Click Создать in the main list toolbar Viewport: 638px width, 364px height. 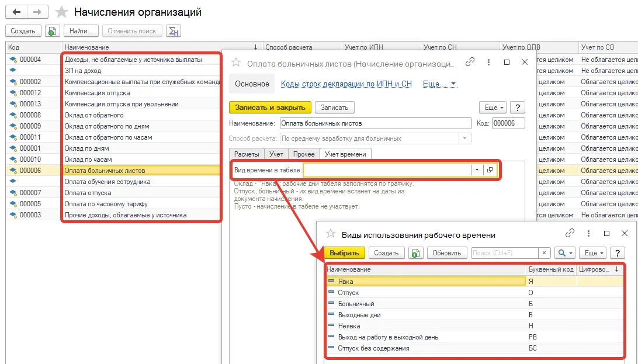tap(23, 31)
